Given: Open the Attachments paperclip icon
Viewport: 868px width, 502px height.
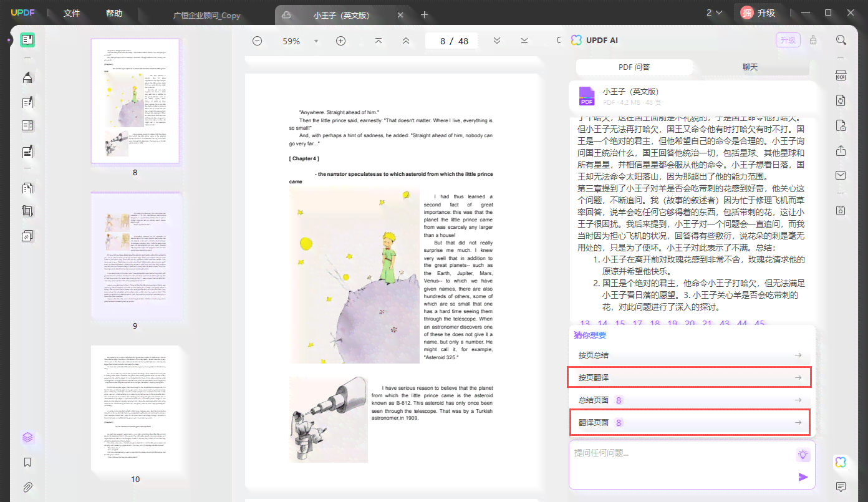Looking at the screenshot, I should click(x=27, y=487).
